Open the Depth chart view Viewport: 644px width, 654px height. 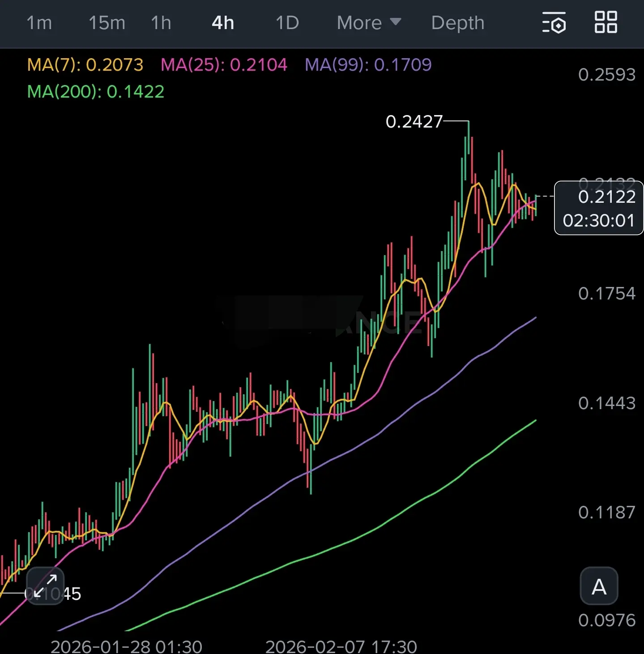click(x=458, y=23)
